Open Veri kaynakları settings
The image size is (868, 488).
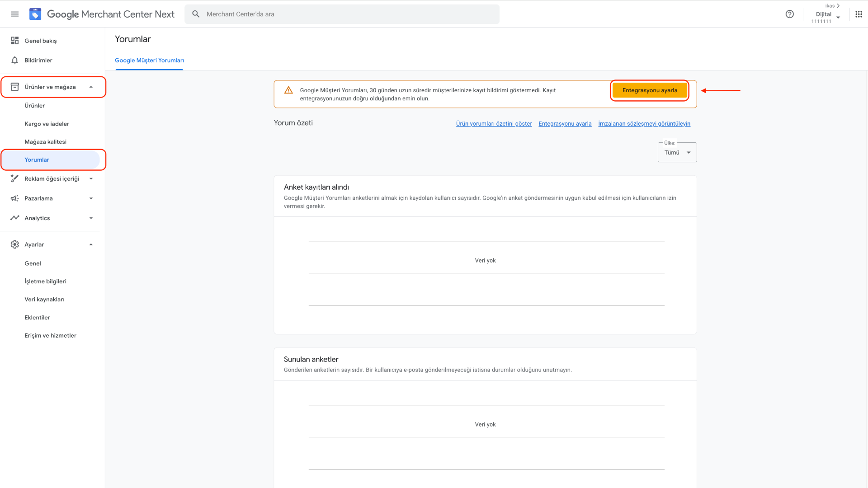(45, 299)
